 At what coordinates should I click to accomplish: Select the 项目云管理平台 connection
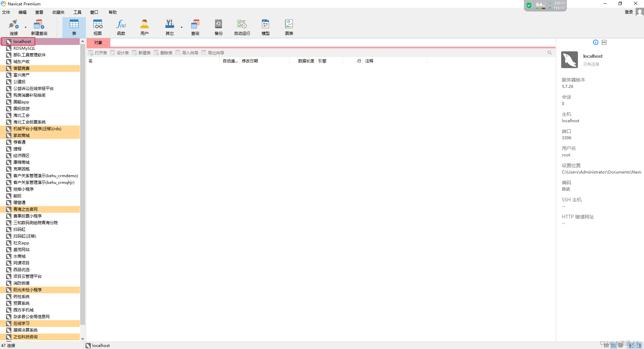pos(40,277)
